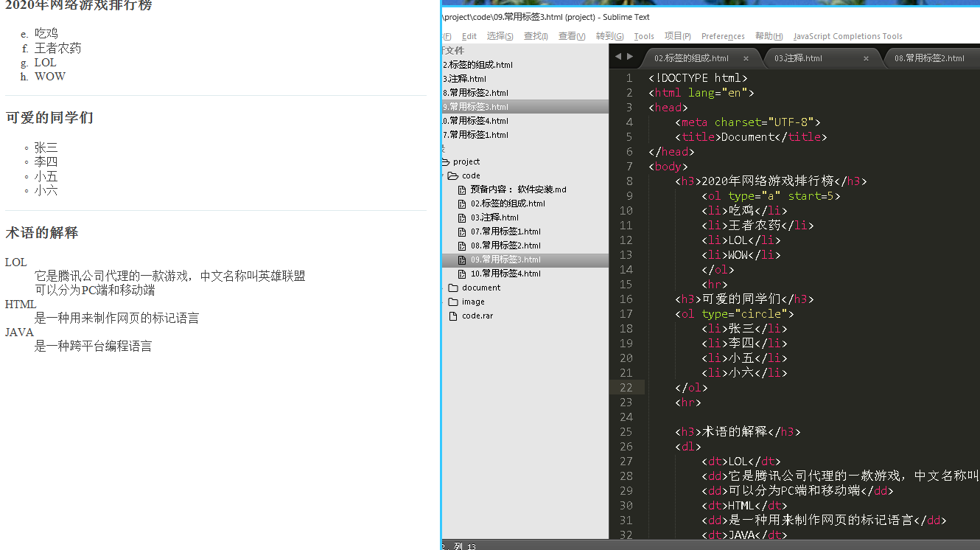Click the Sublime Text window title bar
Viewport: 980px width, 550px height.
[x=710, y=17]
